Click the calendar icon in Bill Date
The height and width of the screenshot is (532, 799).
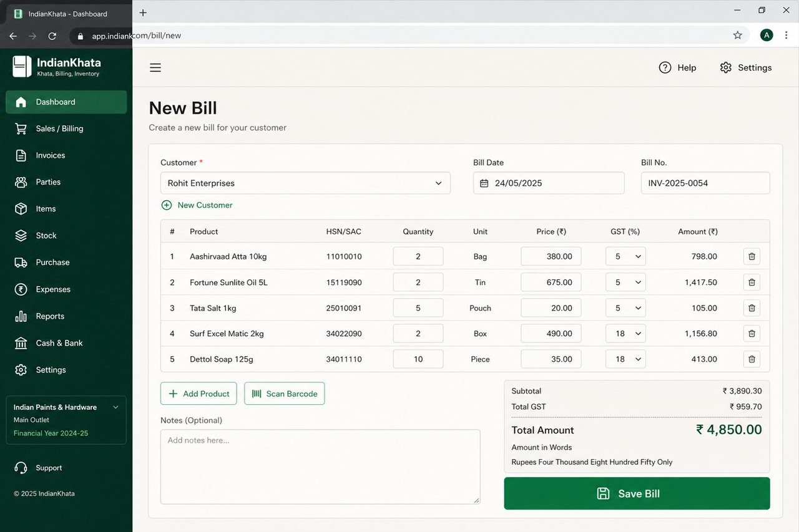click(x=484, y=183)
